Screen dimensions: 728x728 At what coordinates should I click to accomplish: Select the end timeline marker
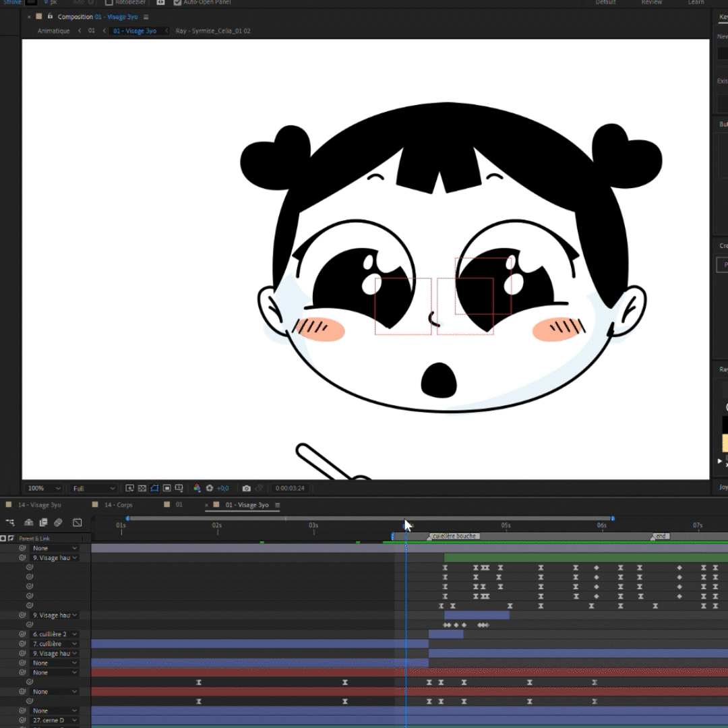click(x=661, y=537)
